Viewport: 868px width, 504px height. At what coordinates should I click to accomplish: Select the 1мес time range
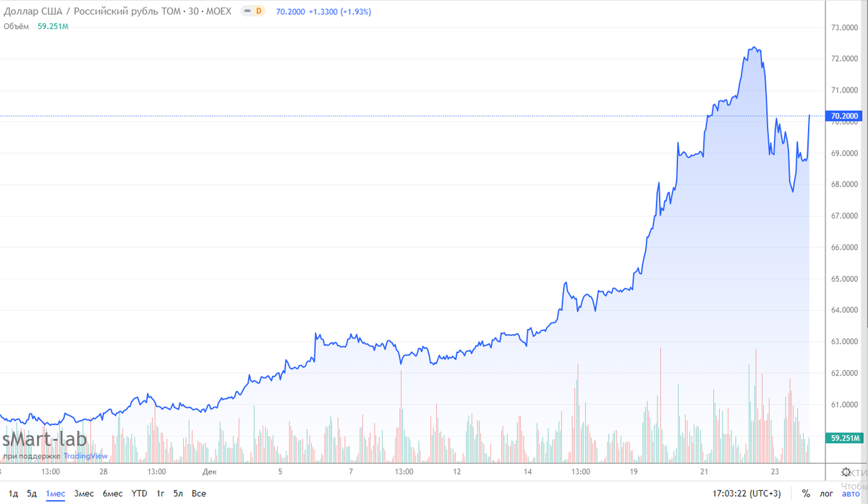(x=56, y=494)
